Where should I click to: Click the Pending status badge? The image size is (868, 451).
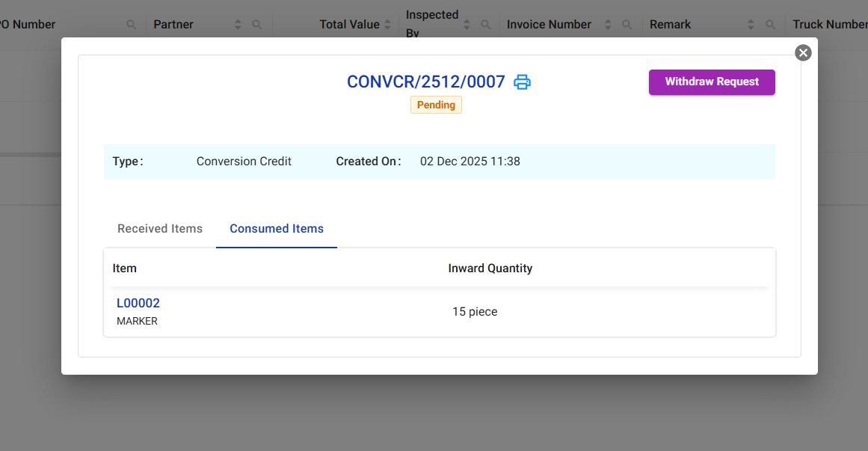click(436, 105)
